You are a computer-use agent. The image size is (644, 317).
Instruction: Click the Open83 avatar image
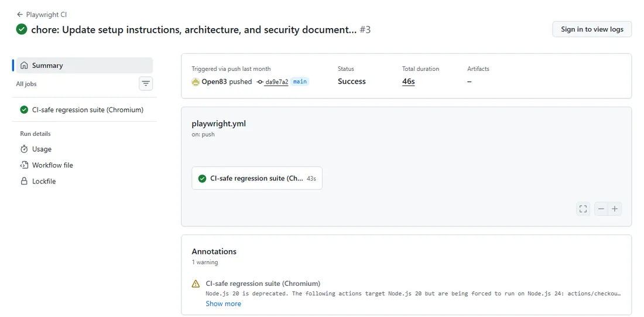coord(196,81)
